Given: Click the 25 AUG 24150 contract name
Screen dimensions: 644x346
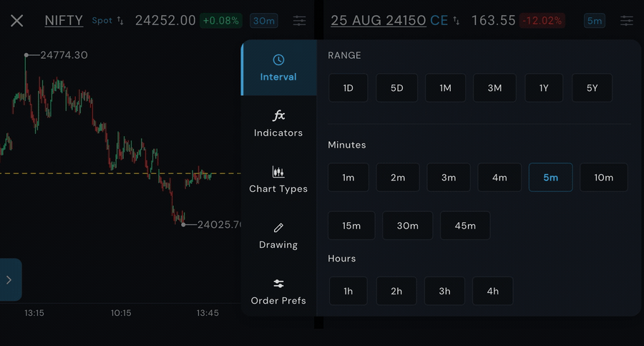Looking at the screenshot, I should pos(379,21).
